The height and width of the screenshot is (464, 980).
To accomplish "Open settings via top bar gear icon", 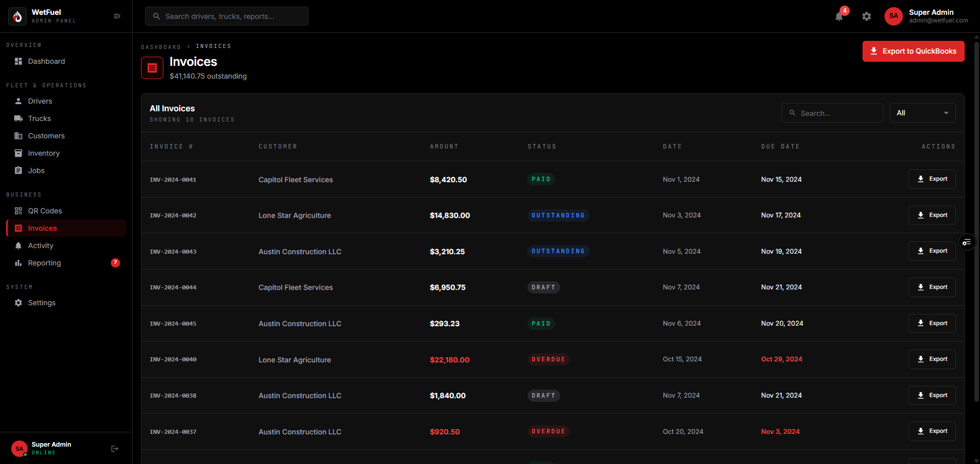I will (867, 16).
